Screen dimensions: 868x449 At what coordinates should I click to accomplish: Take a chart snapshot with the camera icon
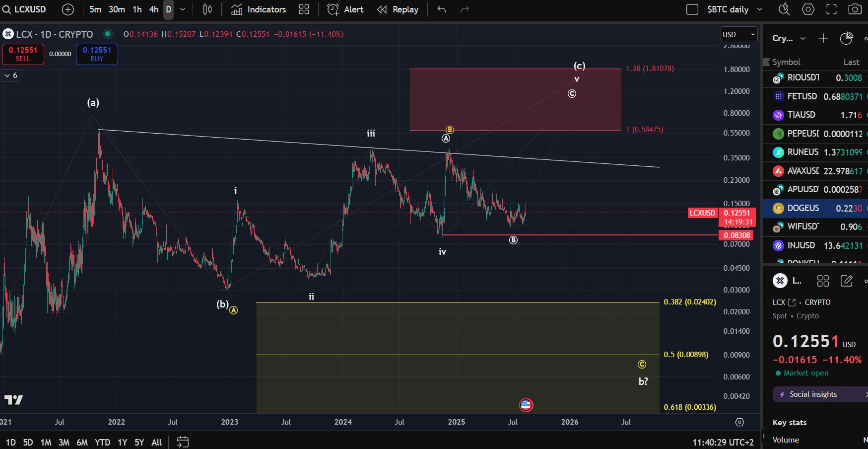[855, 9]
